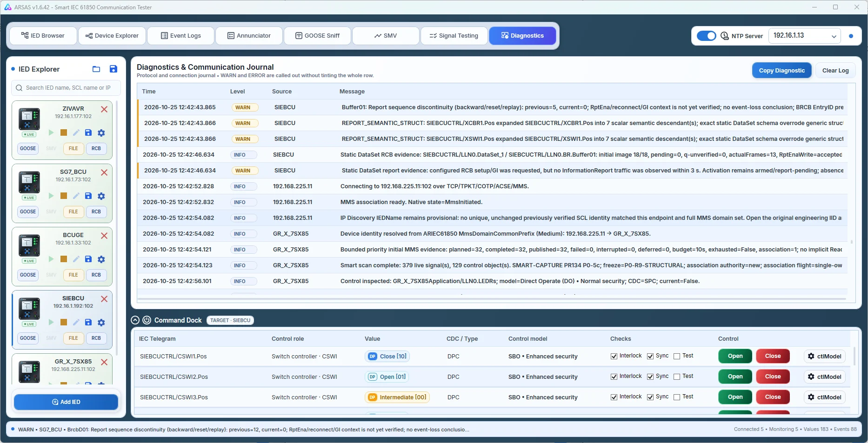The image size is (868, 443).
Task: Select Signal Testing tab
Action: [x=454, y=36]
